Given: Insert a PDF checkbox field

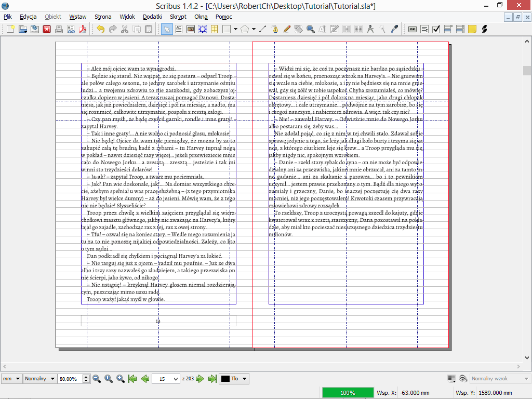Looking at the screenshot, I should 436,29.
